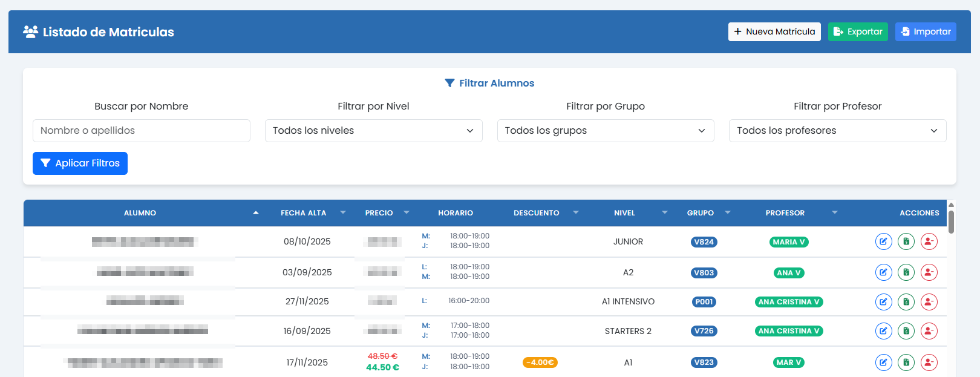Viewport: 980px width, 377px height.
Task: Click the red unenroll icon for group V726
Action: tap(929, 331)
